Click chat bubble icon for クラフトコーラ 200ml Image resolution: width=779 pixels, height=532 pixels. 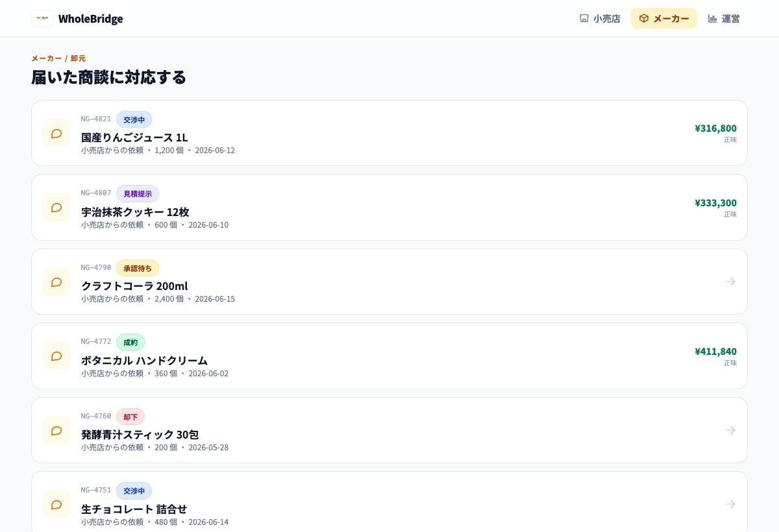coord(56,282)
